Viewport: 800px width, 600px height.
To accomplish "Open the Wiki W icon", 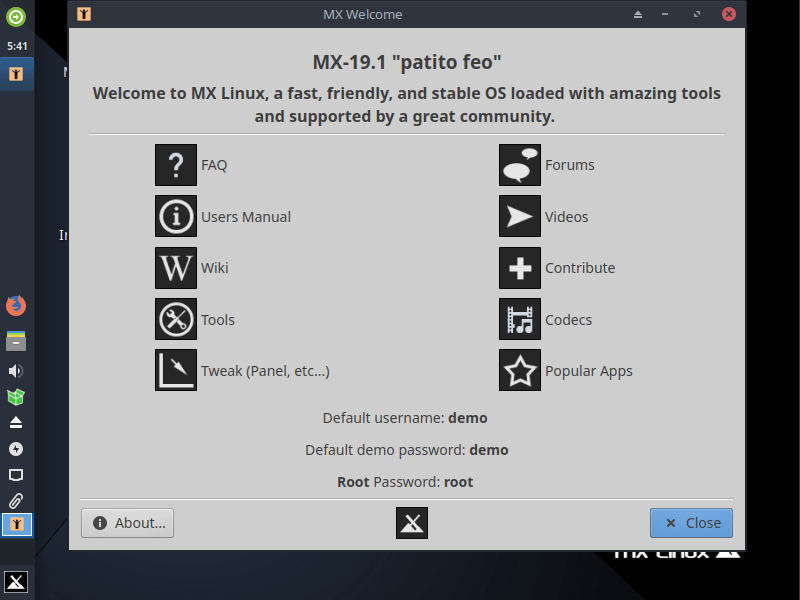I will 176,268.
